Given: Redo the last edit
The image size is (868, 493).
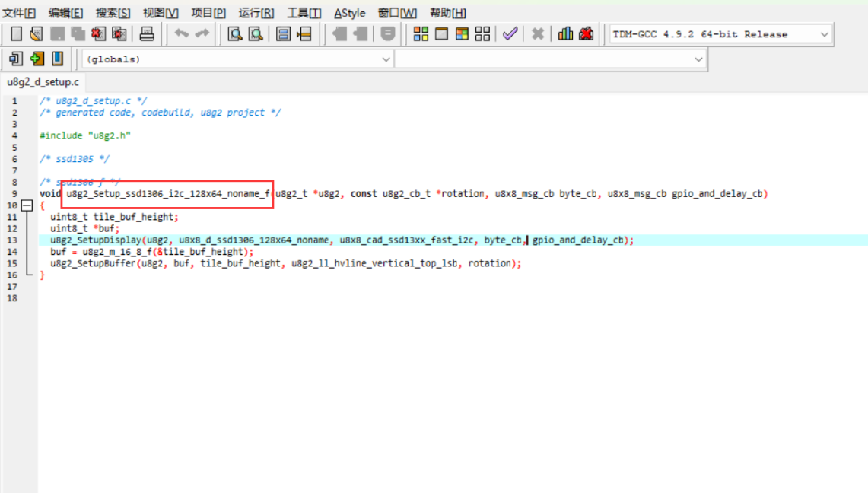Looking at the screenshot, I should click(x=202, y=33).
